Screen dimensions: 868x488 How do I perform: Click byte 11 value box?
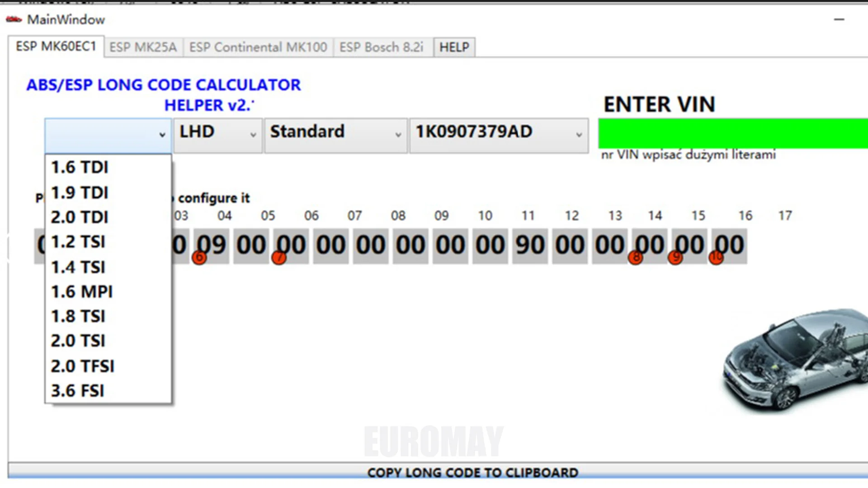[490, 246]
